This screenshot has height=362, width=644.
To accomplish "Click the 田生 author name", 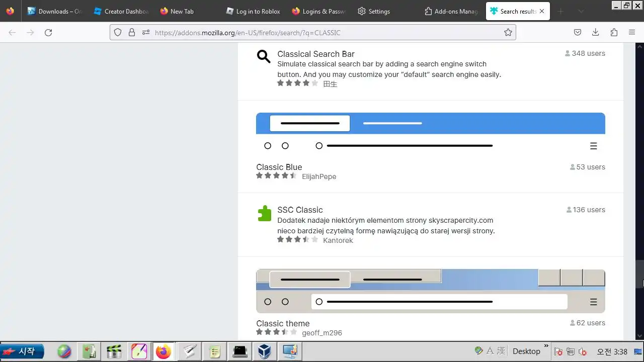I will coord(330,84).
